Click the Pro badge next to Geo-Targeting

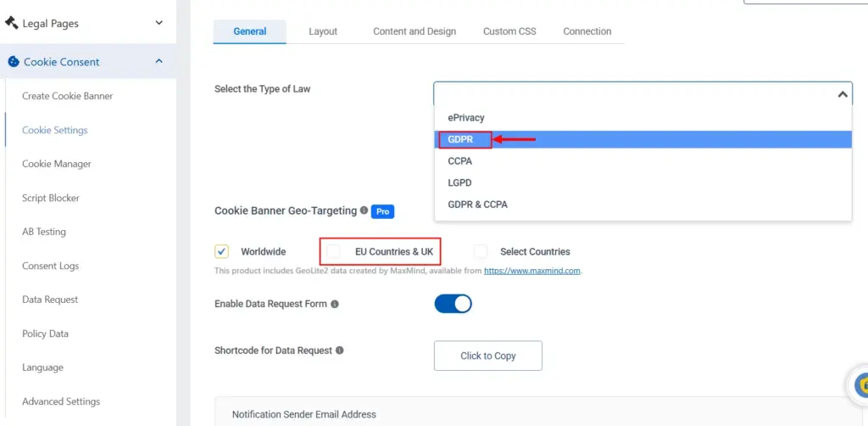pyautogui.click(x=382, y=211)
